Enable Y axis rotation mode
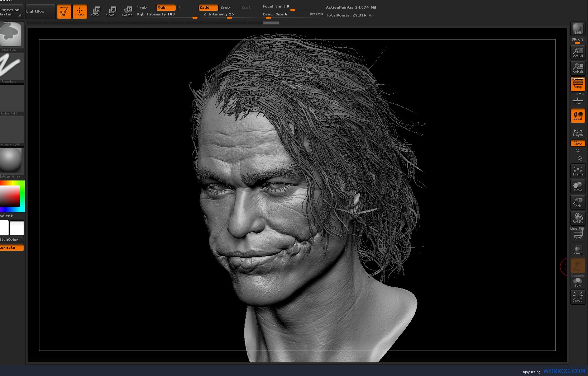 (x=578, y=151)
